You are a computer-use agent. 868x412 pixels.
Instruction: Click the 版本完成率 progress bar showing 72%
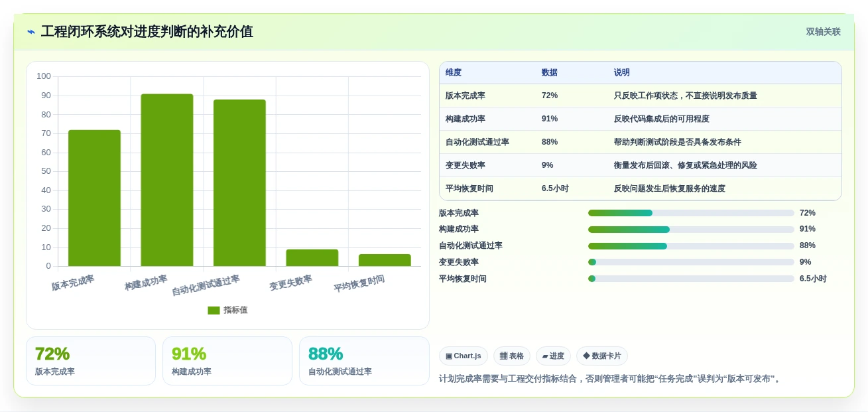click(x=691, y=213)
